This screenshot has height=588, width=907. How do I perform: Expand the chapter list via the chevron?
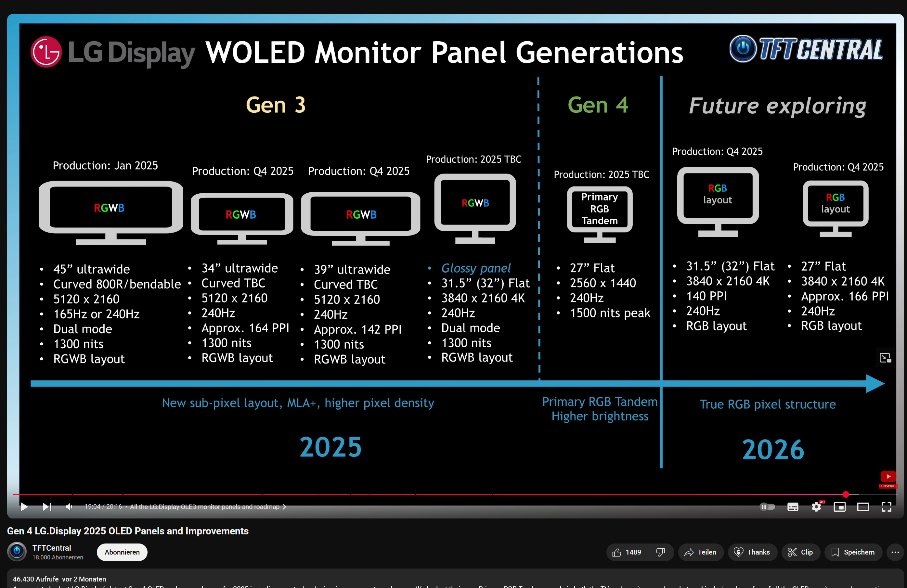(x=284, y=507)
